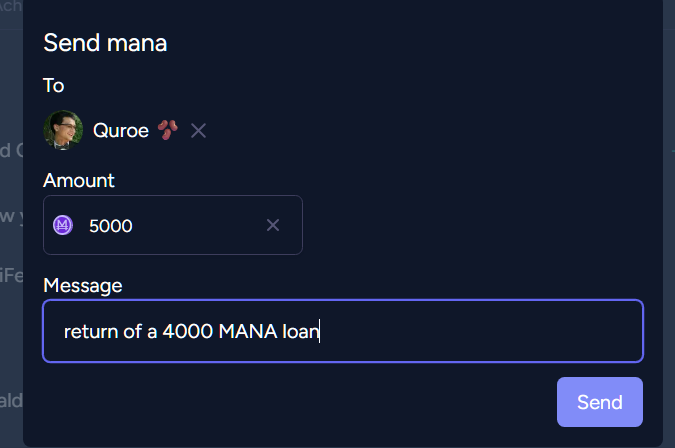This screenshot has height=448, width=675.
Task: Remove Quroe as the recipient
Action: pyautogui.click(x=198, y=130)
